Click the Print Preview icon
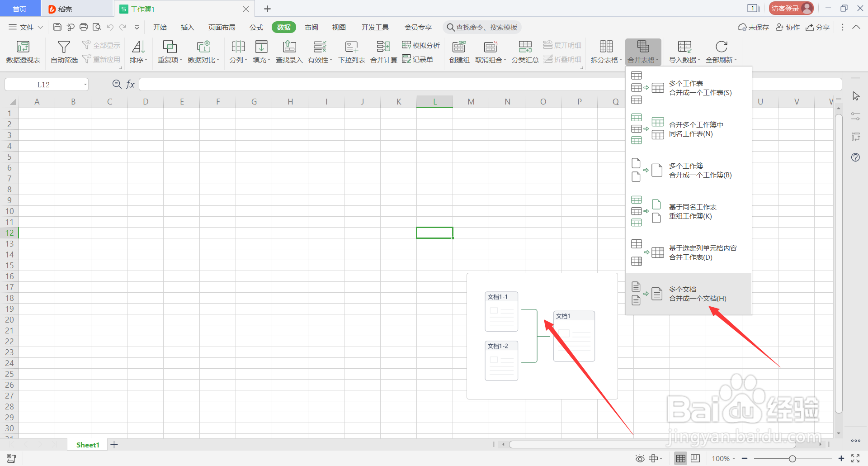The image size is (868, 466). [97, 27]
